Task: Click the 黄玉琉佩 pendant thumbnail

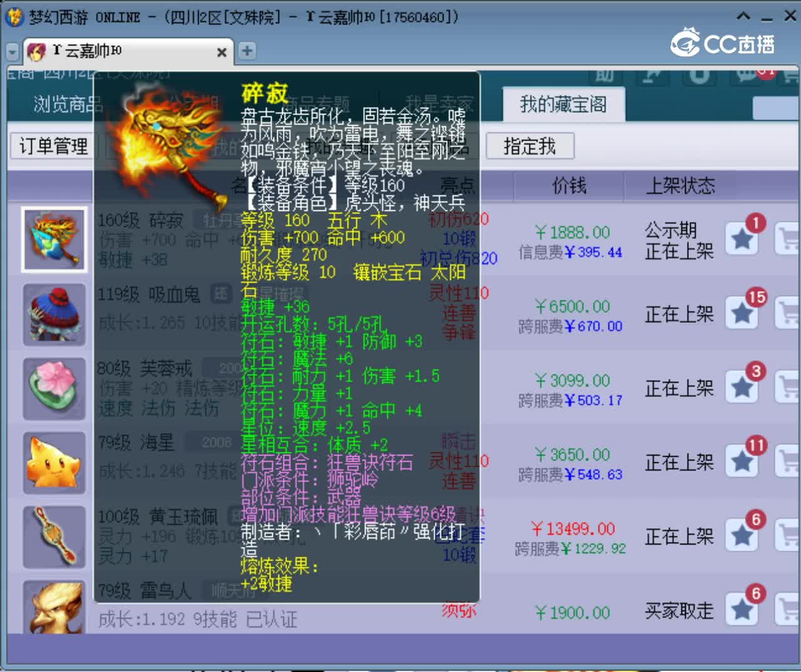Action: 54,536
